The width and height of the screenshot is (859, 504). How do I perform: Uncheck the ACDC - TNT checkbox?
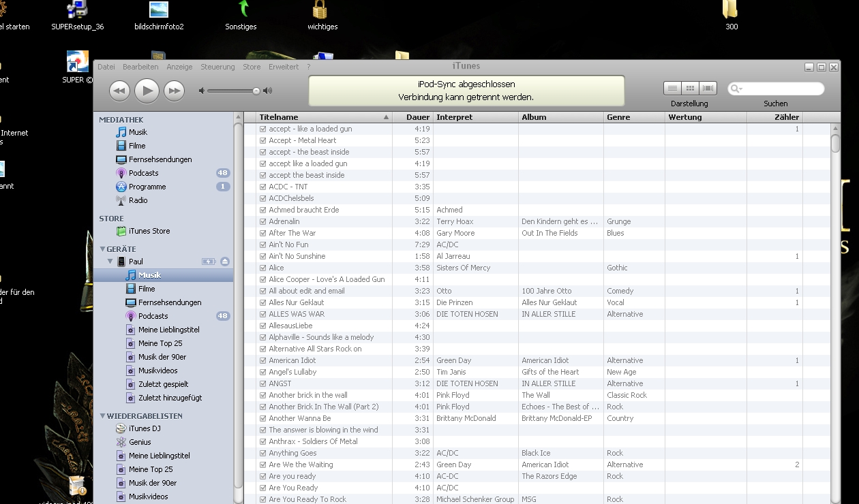click(x=262, y=187)
